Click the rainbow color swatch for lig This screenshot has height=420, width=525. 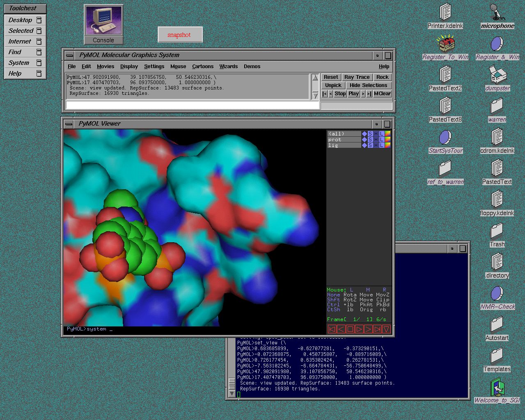click(x=387, y=145)
